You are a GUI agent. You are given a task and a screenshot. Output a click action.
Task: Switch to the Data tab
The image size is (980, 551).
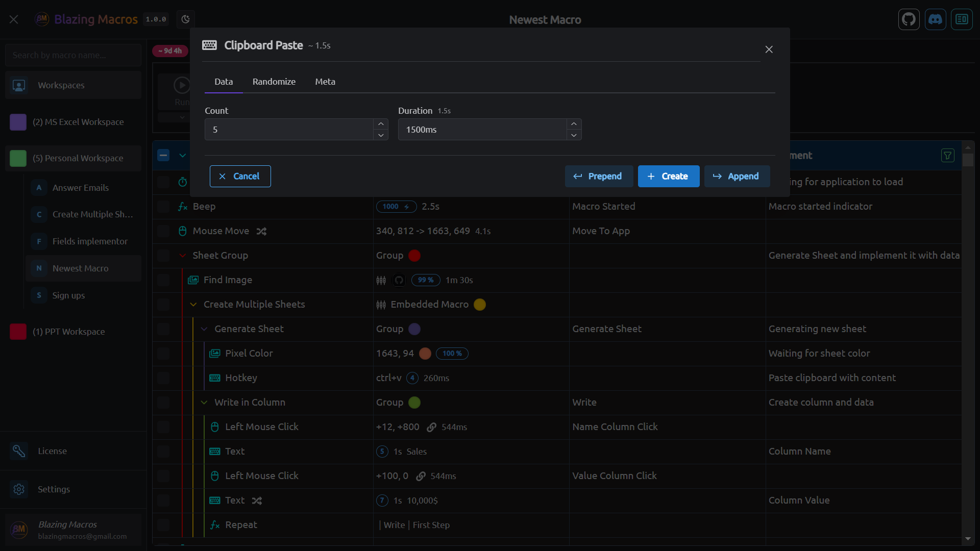[x=224, y=82]
